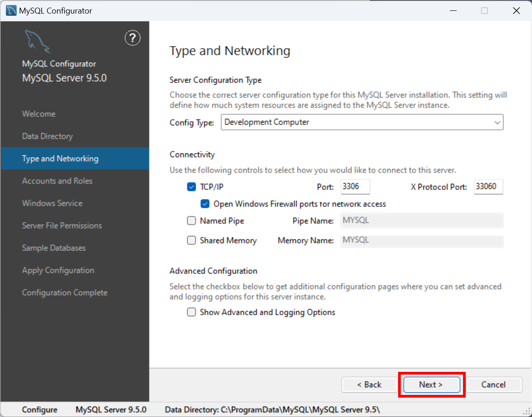Screen dimensions: 532x417
Task: Click the Data Directory path in status bar
Action: pyautogui.click(x=272, y=410)
